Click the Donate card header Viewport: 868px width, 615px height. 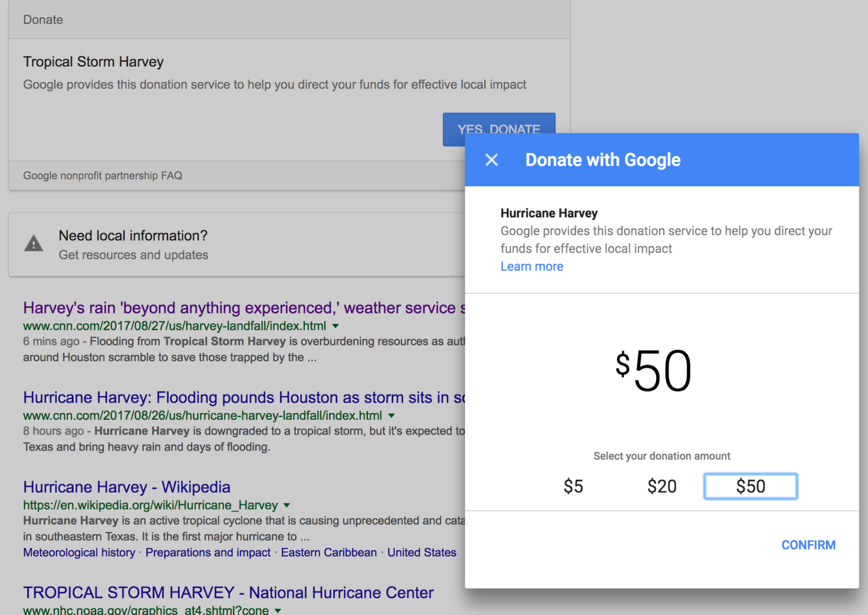point(289,19)
